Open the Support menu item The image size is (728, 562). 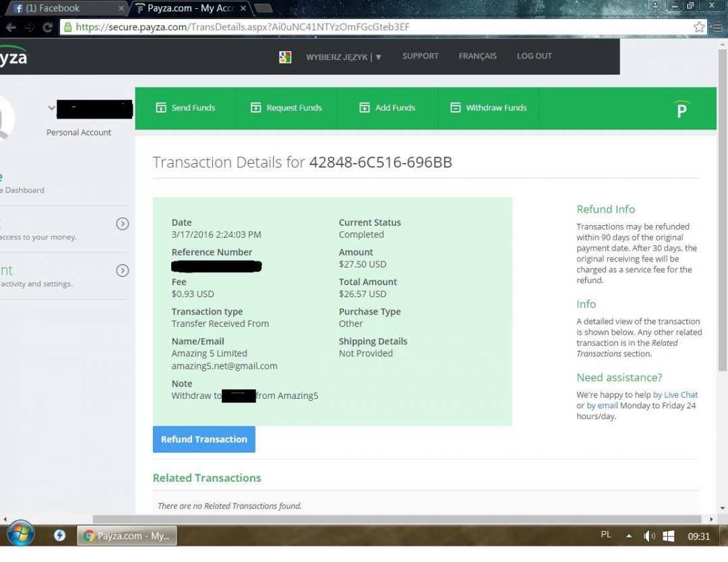click(420, 57)
